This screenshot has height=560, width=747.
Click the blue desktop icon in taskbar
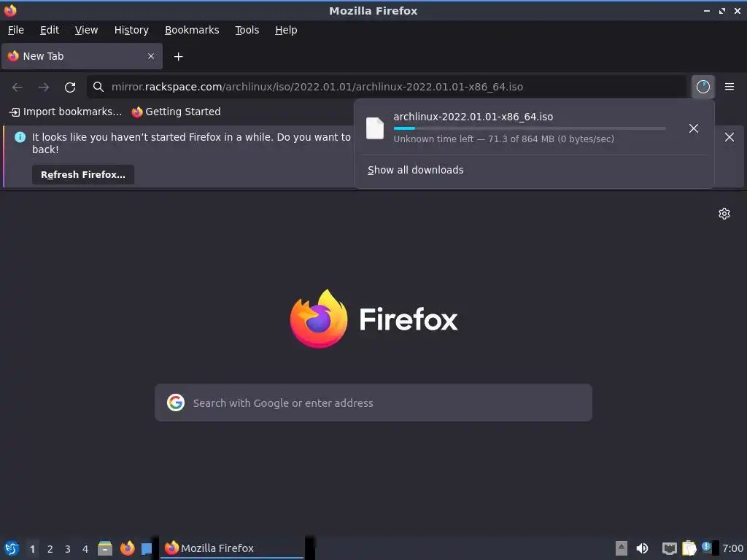(146, 548)
